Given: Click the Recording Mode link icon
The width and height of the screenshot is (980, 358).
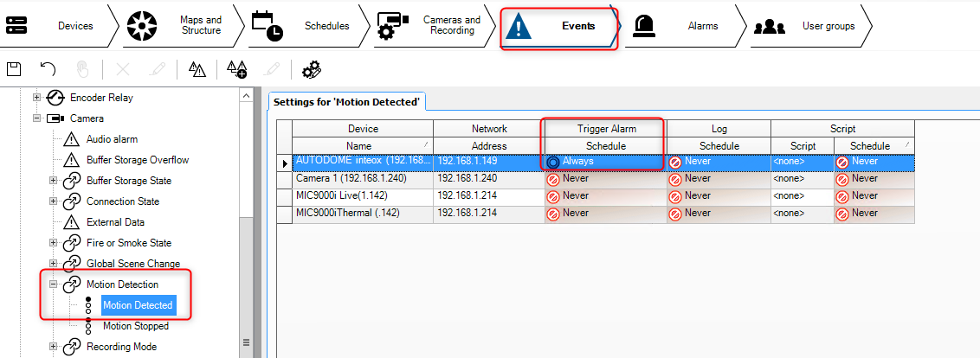Looking at the screenshot, I should (x=73, y=346).
